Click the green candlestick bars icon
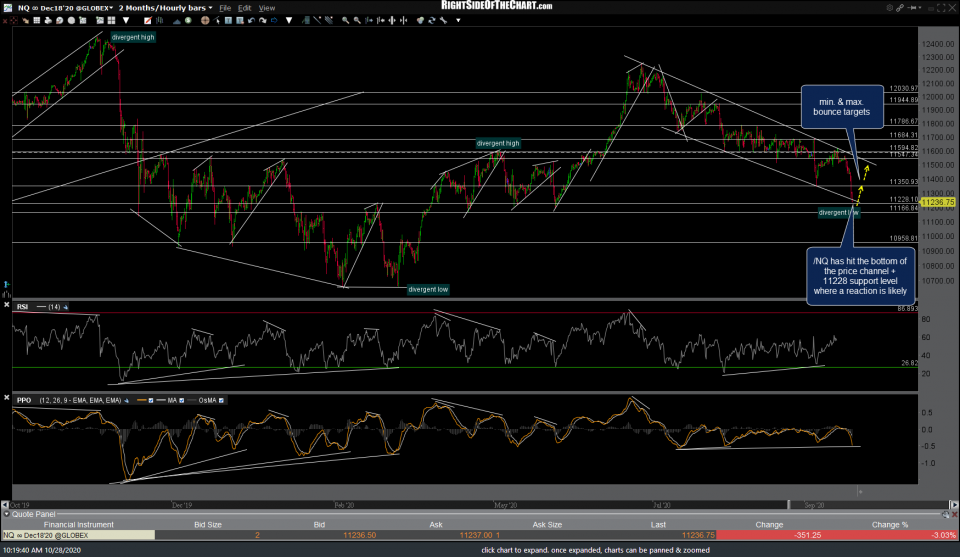960x557 pixels. click(159, 20)
